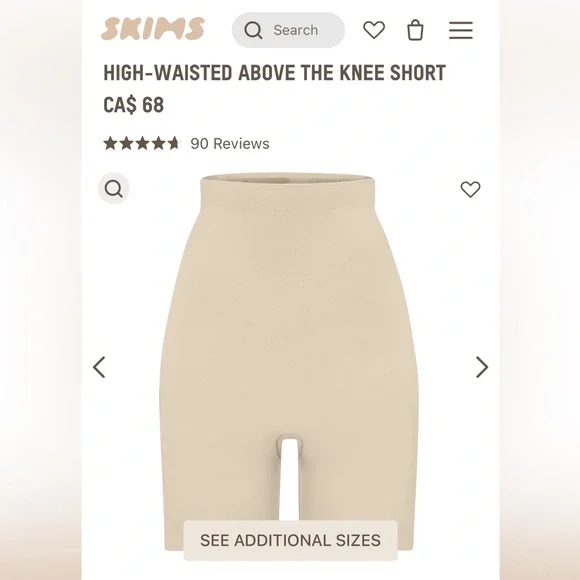
Task: Favorite the shorts with the heart on image
Action: click(x=470, y=189)
